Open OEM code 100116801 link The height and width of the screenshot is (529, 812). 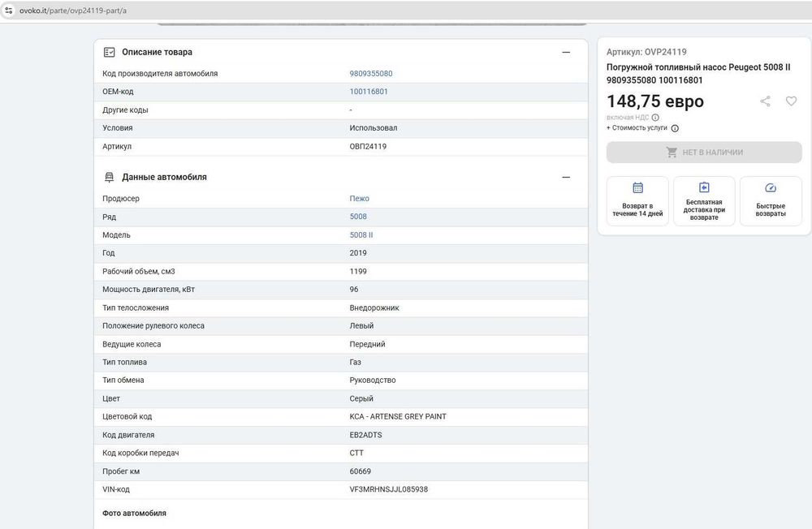point(369,92)
